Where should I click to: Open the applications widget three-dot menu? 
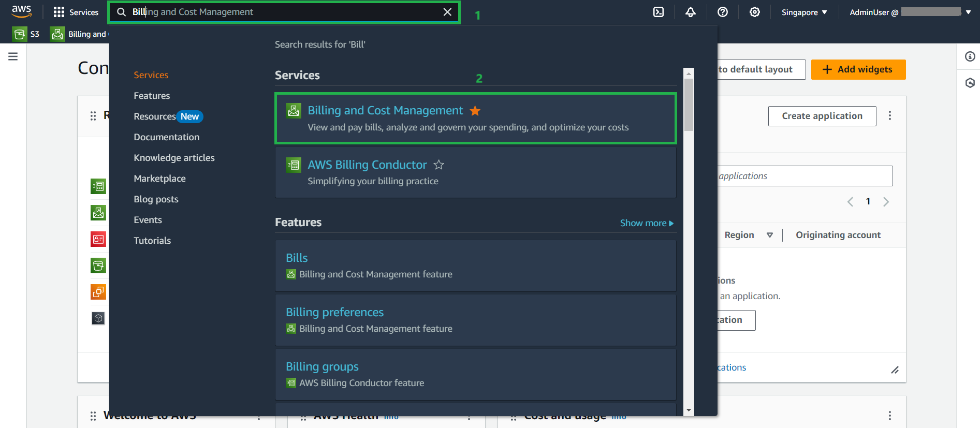pos(890,115)
